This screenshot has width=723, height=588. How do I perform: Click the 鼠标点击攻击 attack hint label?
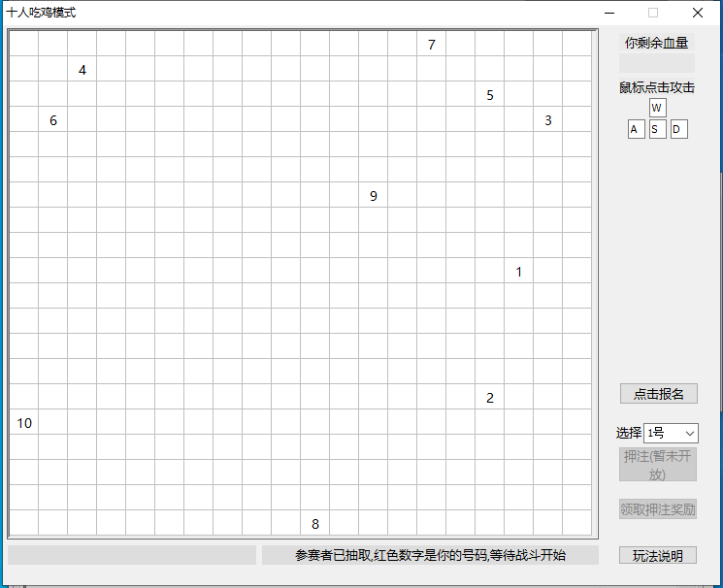(x=657, y=87)
